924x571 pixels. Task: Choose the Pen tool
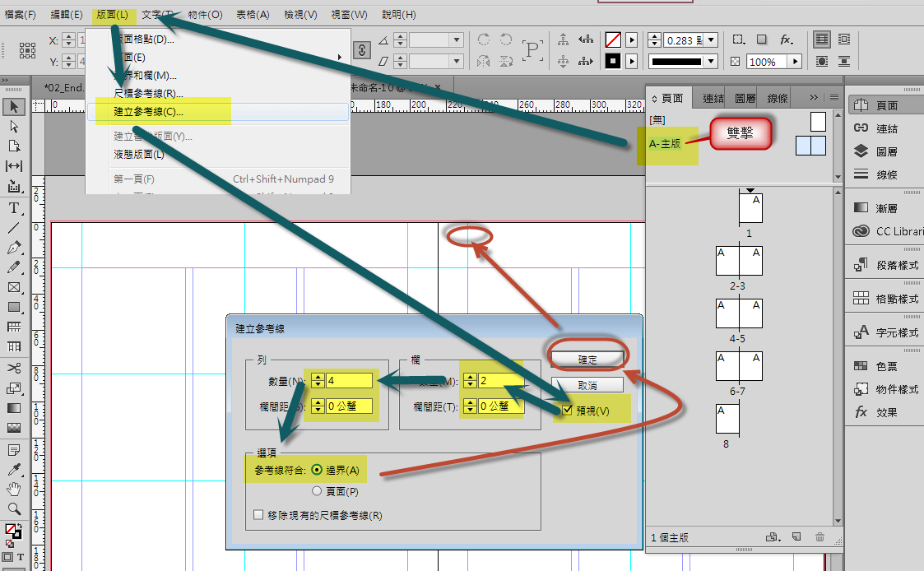point(14,248)
